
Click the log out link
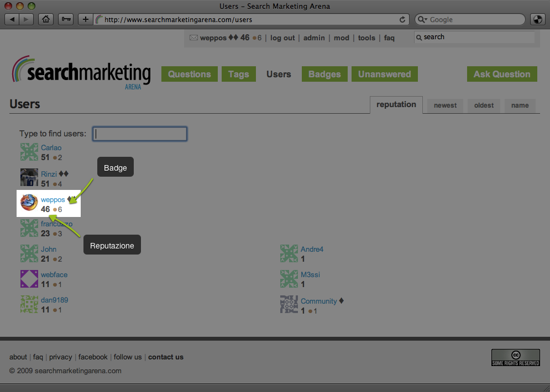(282, 38)
